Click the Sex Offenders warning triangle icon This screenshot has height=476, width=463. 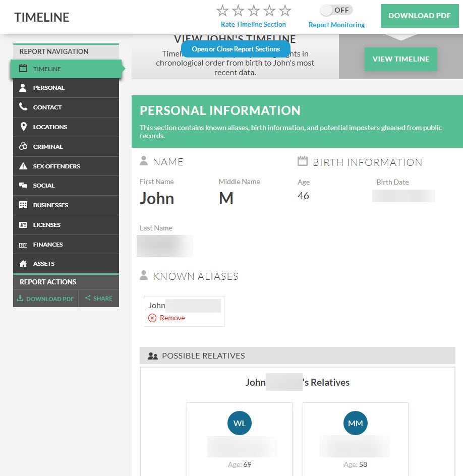(23, 166)
